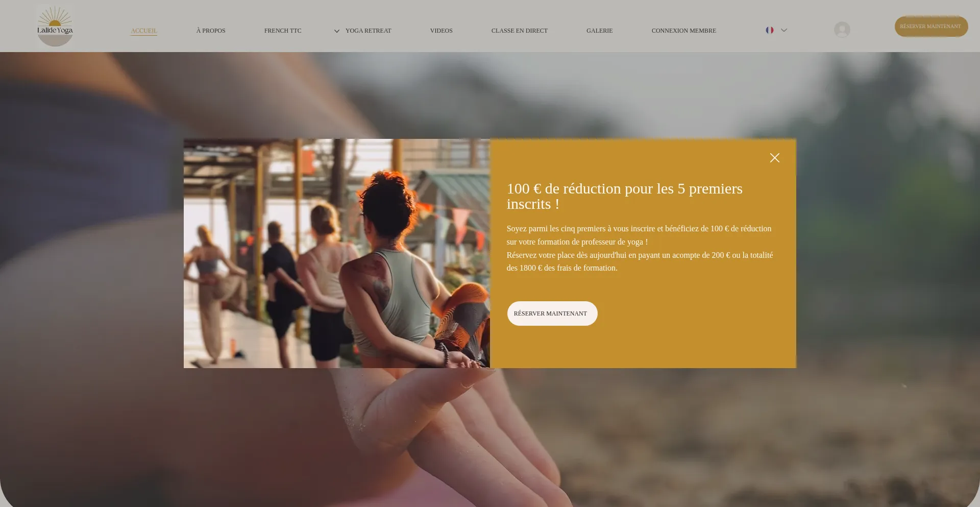Expand the Yoga Retreat submenu arrow
This screenshot has height=507, width=980.
[337, 31]
